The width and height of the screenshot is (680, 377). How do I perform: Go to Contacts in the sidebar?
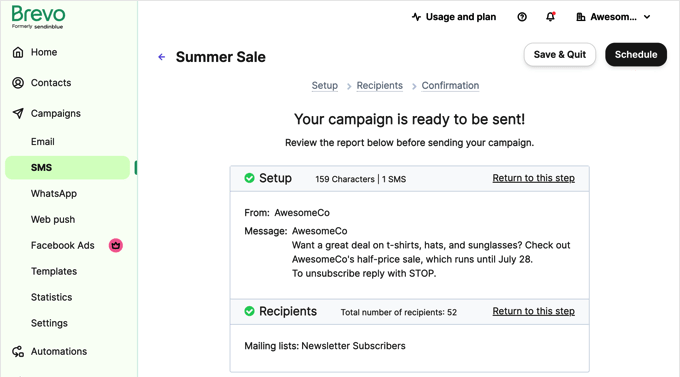click(51, 82)
